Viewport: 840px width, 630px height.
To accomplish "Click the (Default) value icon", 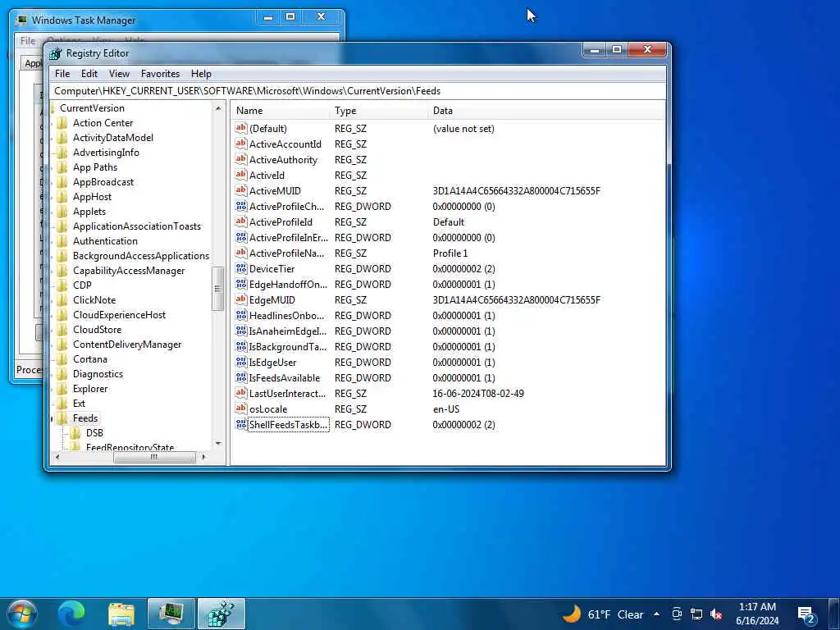I will tap(241, 129).
